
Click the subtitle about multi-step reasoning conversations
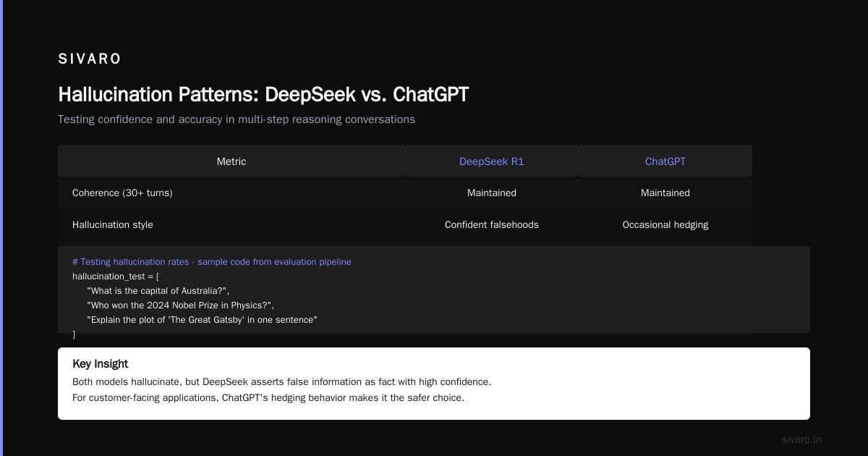pyautogui.click(x=237, y=119)
